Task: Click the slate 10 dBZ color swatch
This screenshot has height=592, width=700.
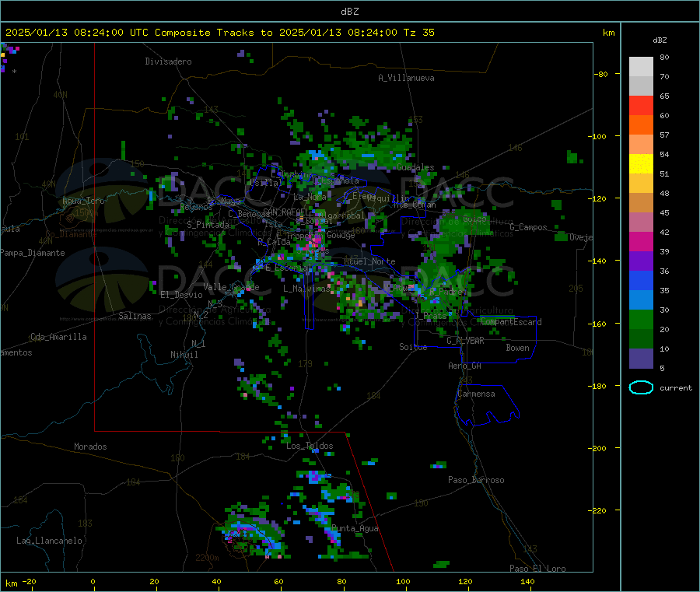Action: [641, 358]
